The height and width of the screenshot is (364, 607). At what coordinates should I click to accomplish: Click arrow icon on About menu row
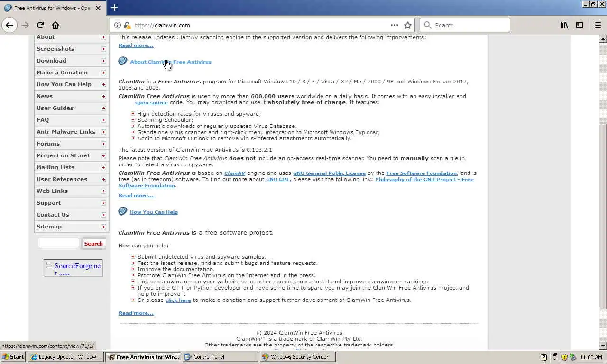tap(103, 37)
